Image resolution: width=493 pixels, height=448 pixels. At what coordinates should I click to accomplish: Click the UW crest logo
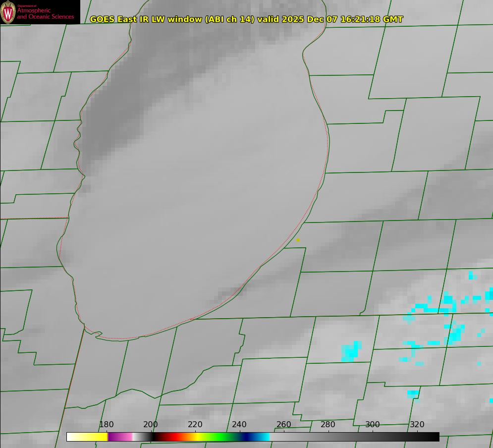click(x=8, y=12)
